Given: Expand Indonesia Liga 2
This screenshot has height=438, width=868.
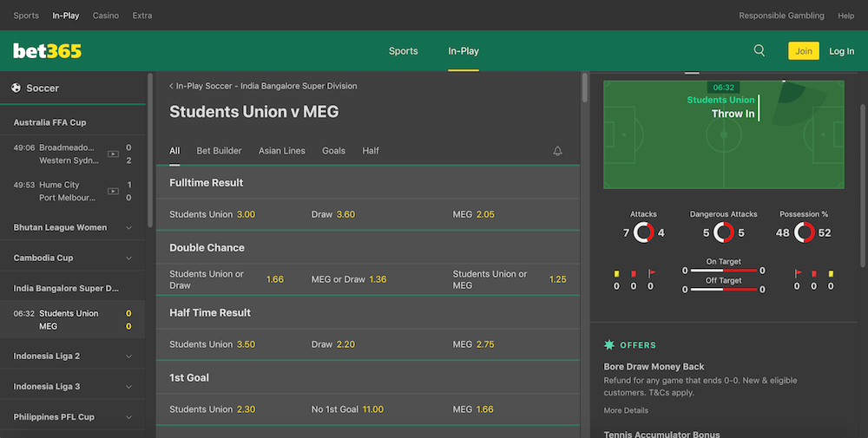Looking at the screenshot, I should (73, 356).
